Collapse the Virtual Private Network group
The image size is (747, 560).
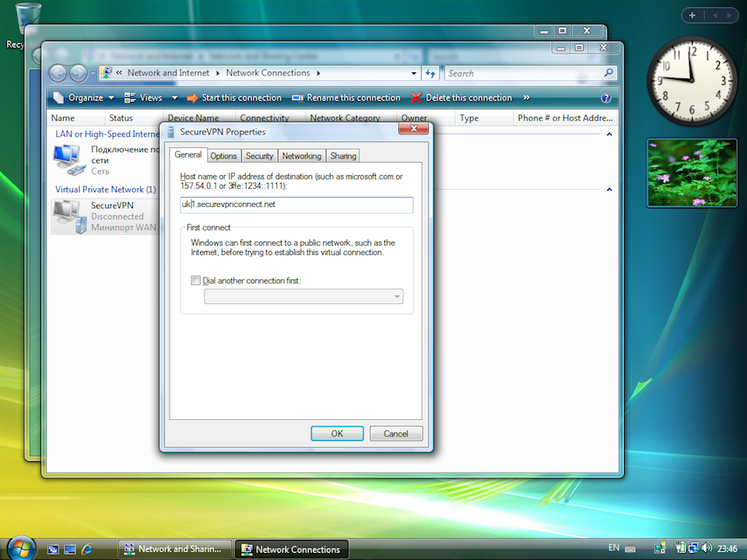(609, 190)
